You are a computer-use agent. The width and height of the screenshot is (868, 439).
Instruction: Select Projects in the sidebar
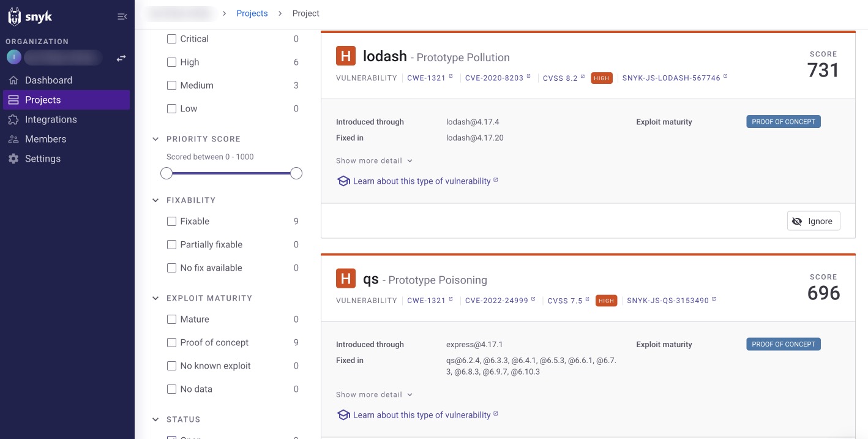tap(66, 100)
